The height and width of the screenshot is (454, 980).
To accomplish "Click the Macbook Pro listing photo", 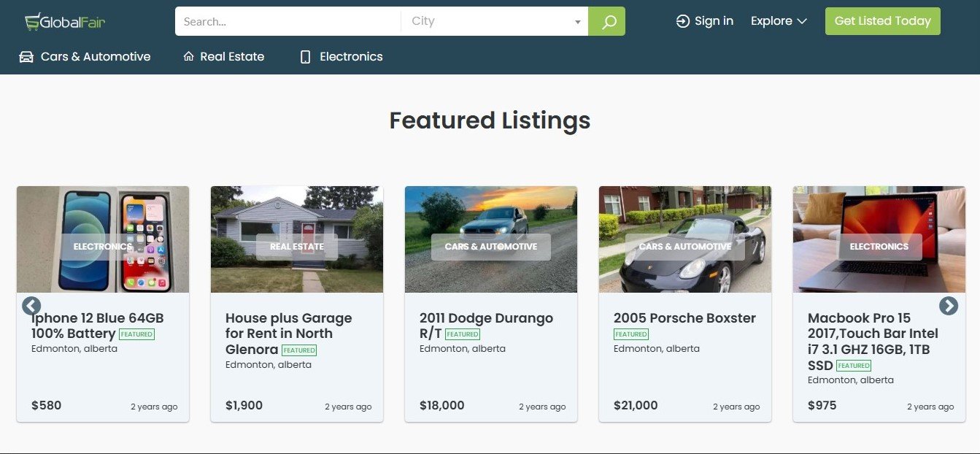I will pyautogui.click(x=879, y=219).
